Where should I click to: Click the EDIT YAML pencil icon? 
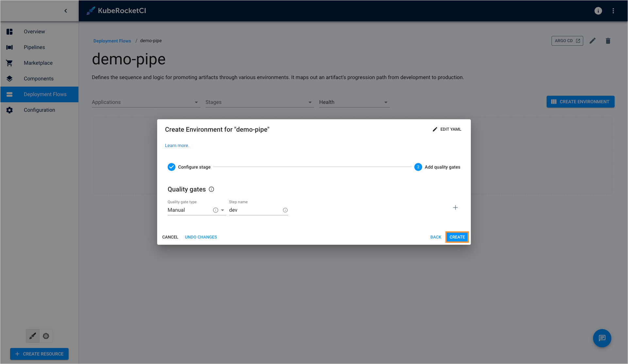click(435, 129)
